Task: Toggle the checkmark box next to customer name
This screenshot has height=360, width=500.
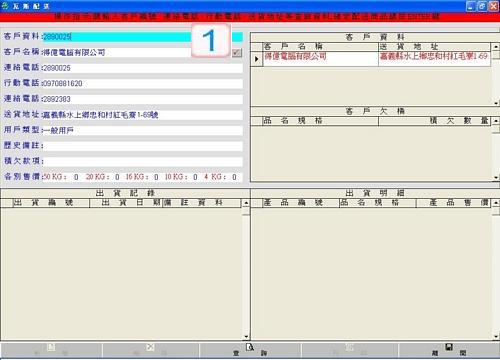Action: click(237, 53)
